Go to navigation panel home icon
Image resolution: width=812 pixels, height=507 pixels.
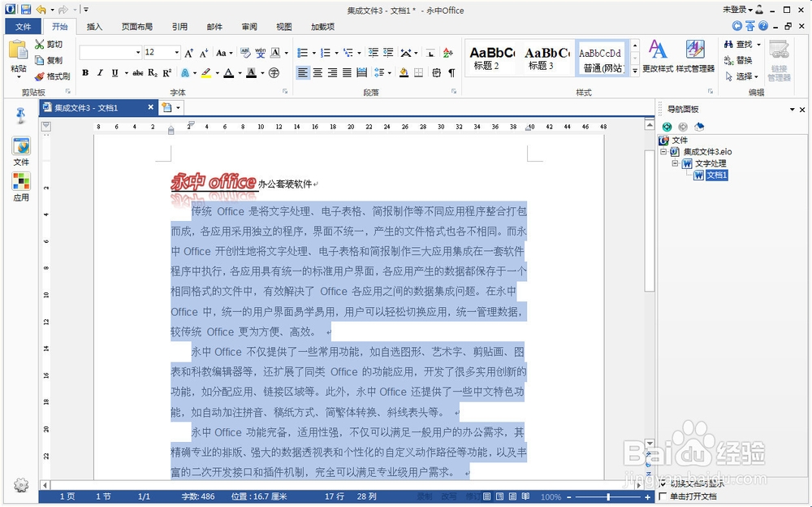click(699, 127)
